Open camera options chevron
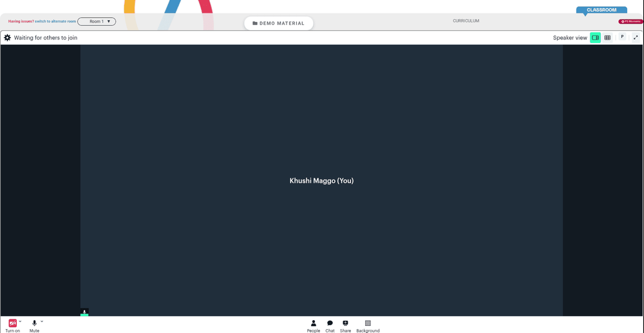This screenshot has width=644, height=333. point(20,321)
